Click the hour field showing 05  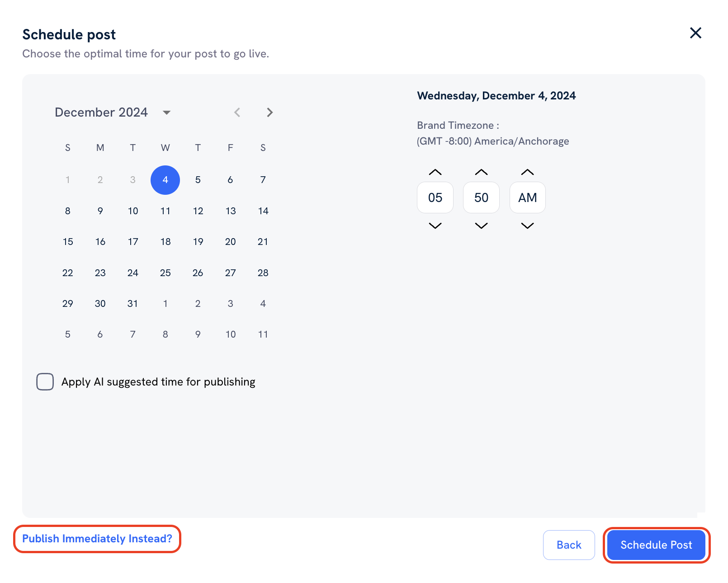pos(435,197)
